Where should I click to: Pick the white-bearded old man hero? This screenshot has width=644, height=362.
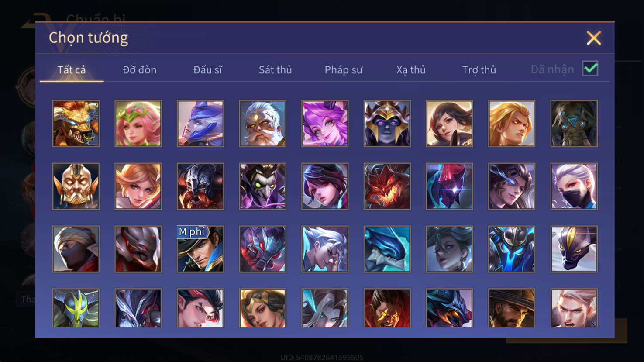pos(262,124)
